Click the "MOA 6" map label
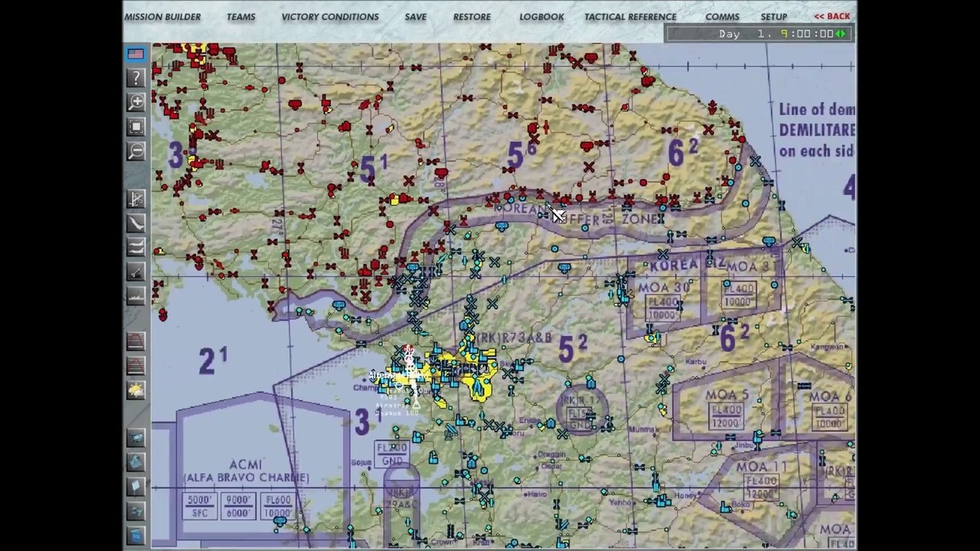 point(831,396)
